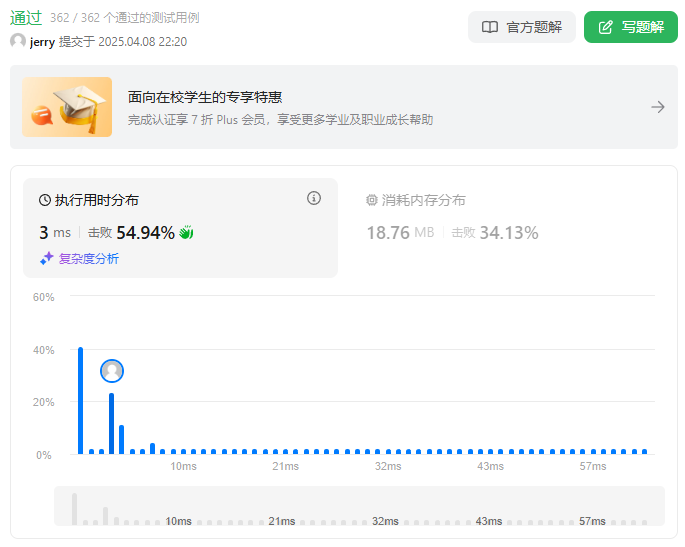Click the 10ms label in range slider
The image size is (685, 547).
tap(178, 521)
